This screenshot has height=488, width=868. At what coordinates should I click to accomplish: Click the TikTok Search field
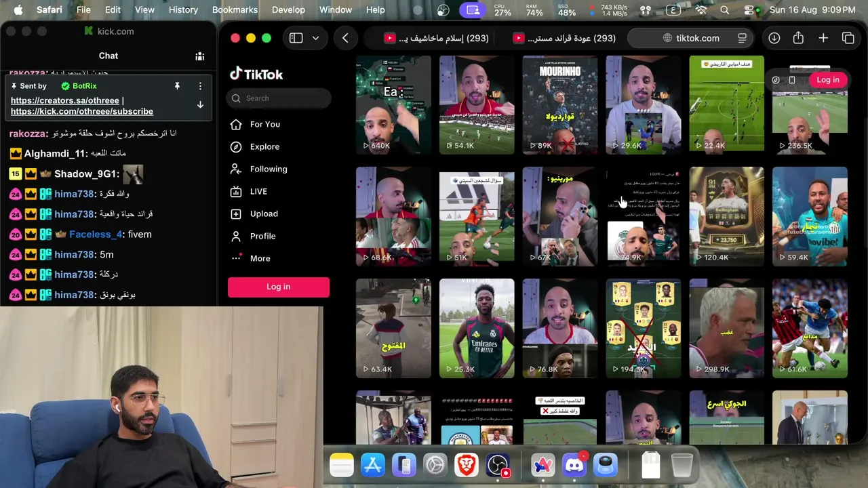point(279,98)
